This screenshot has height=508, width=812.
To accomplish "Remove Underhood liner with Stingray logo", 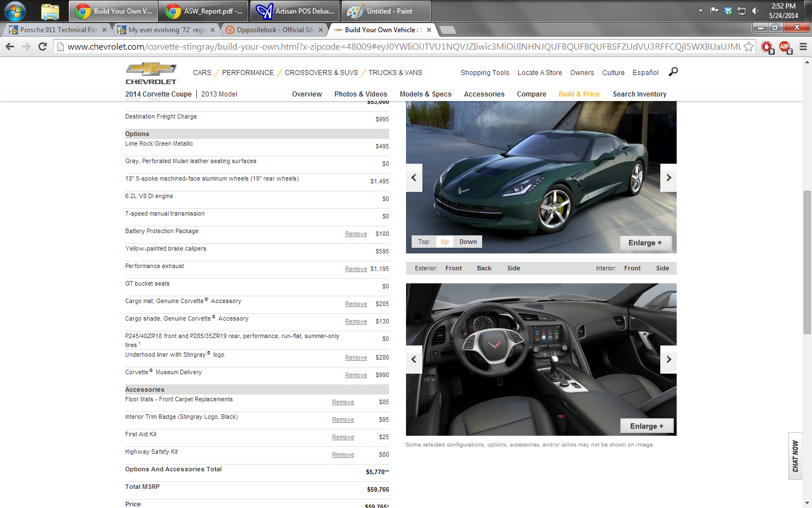I will (356, 357).
